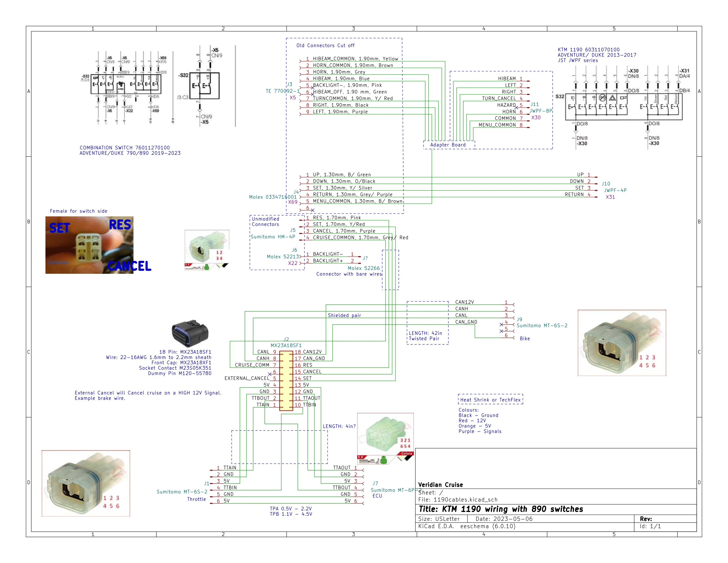Click the 'Example brake wire.' note
This screenshot has height=563, width=728.
coord(100,398)
